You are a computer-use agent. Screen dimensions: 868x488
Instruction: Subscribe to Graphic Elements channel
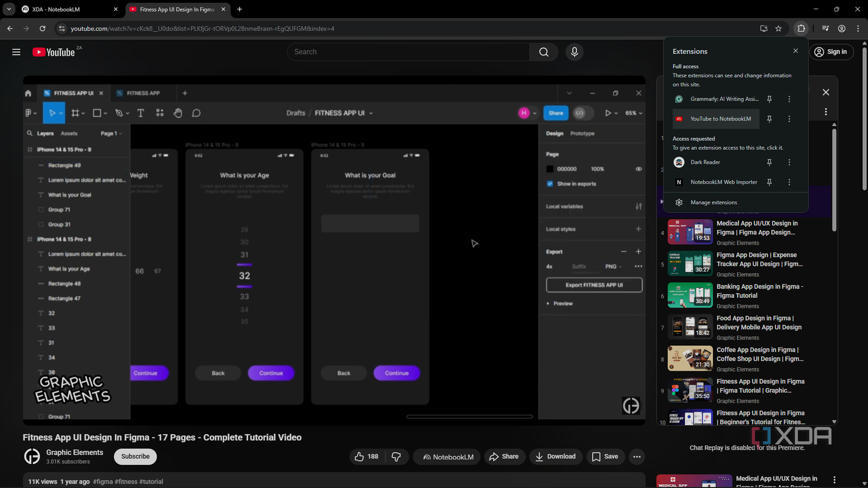(135, 457)
